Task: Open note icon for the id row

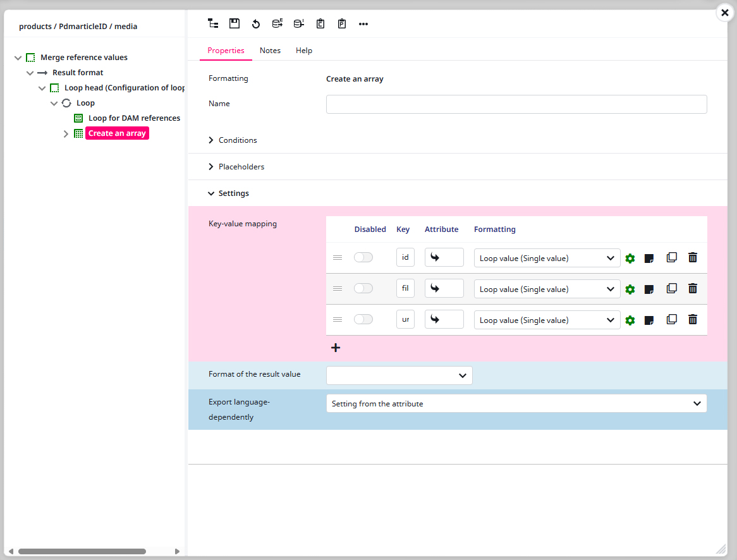Action: click(x=649, y=258)
